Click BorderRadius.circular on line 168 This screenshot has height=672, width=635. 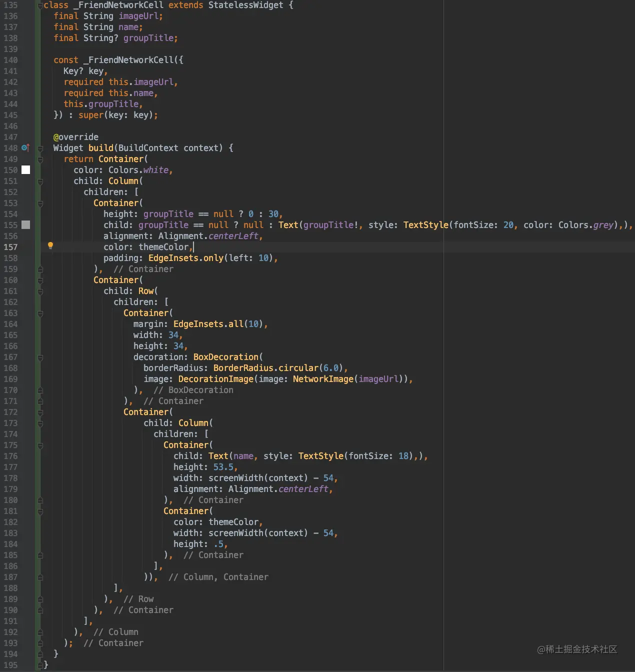(266, 368)
